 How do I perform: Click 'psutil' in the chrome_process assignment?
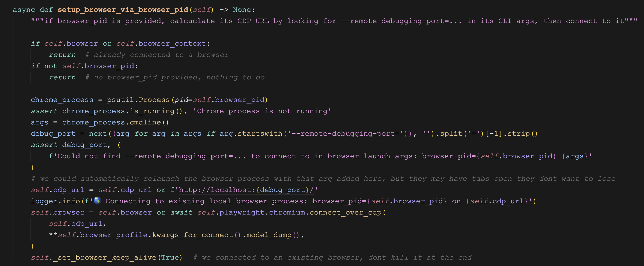(120, 100)
